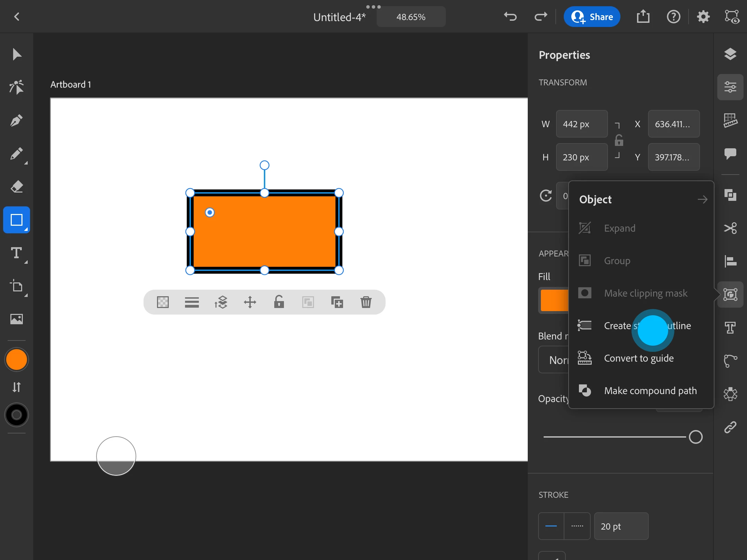Click the orange fill color swatch in the toolbar
This screenshot has width=747, height=560.
coord(16,360)
